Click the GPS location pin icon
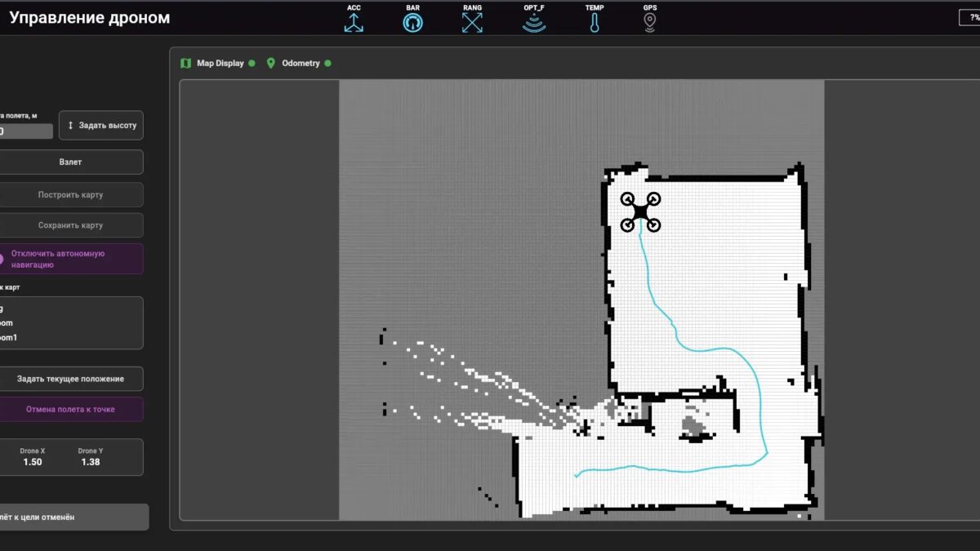980x551 pixels. tap(649, 22)
